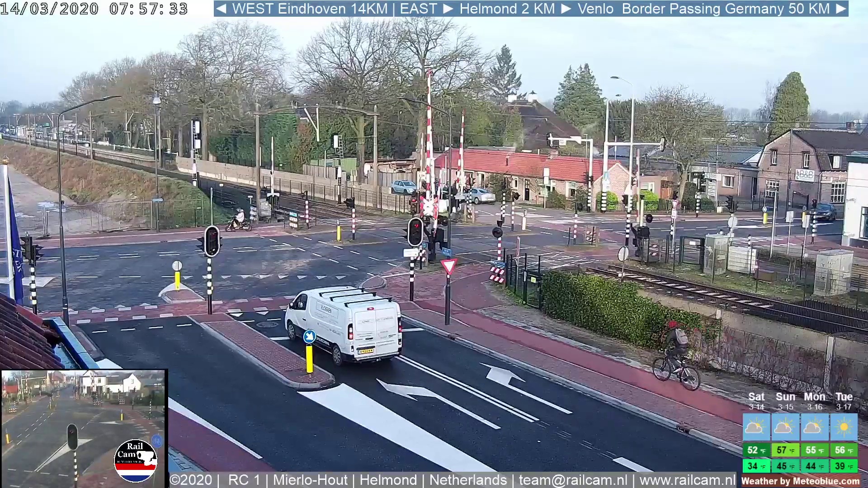Click Tuesday's high temperature 56 box
868x488 pixels.
pos(844,450)
